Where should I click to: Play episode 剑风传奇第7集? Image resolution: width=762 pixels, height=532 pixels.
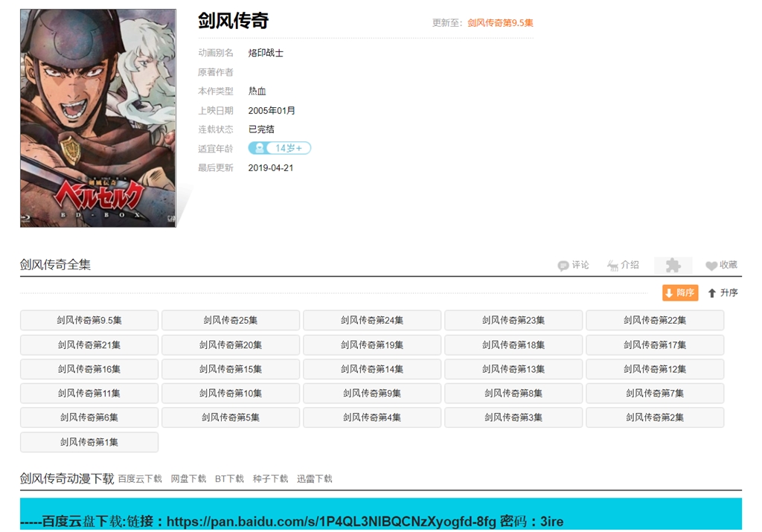click(x=655, y=393)
